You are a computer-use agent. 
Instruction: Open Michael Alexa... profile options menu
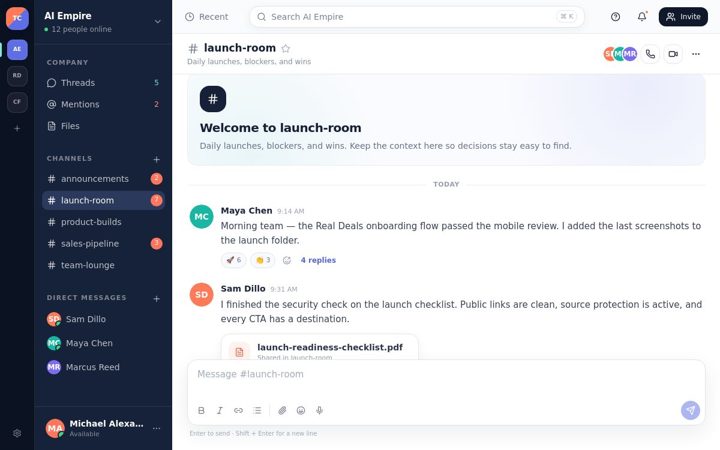click(157, 428)
